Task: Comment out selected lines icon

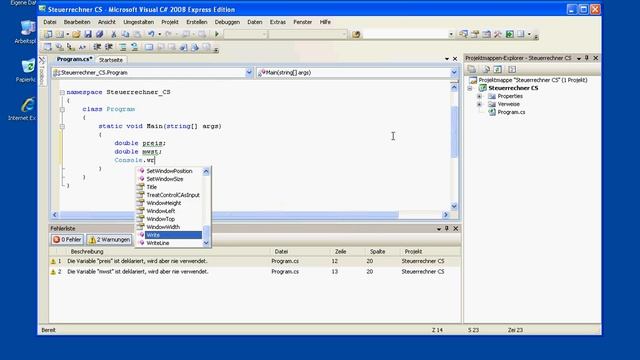Action: [123, 47]
